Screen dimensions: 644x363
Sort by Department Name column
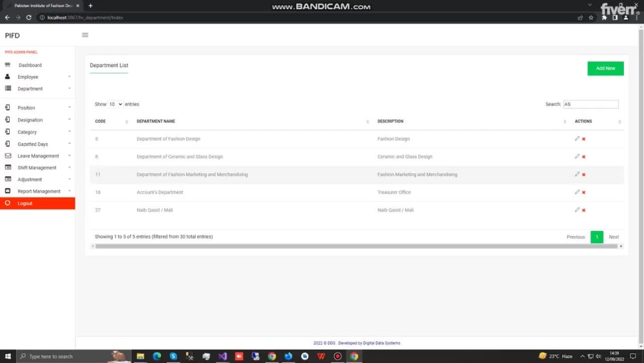(252, 121)
